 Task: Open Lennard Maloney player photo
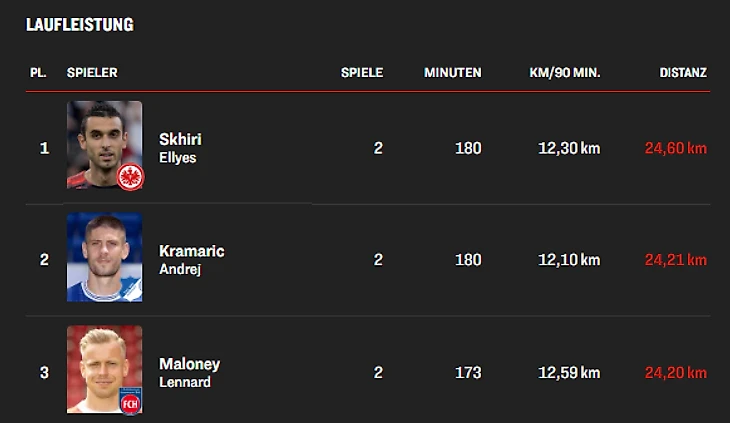pos(104,369)
